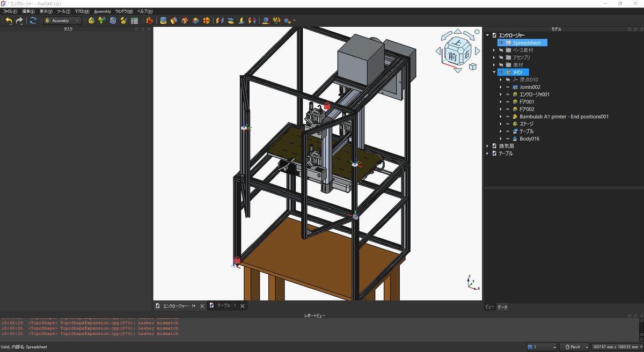Select the Gears joint tool
Screen dimensions: 644x352
point(287,20)
